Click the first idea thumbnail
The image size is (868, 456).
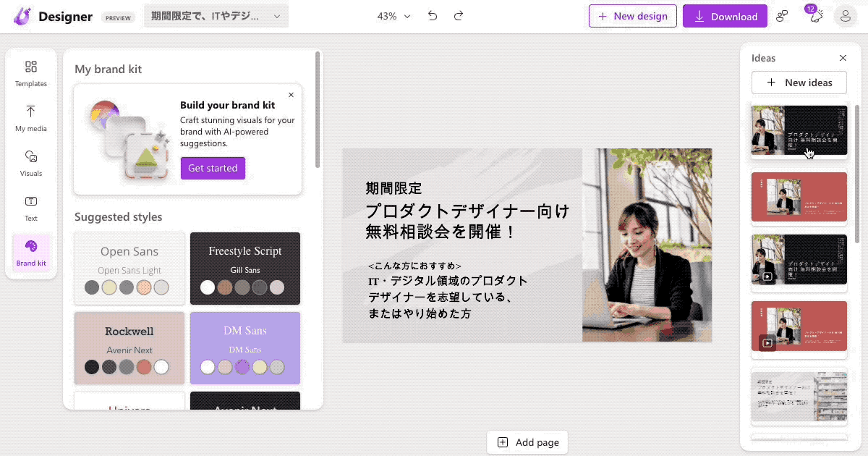[x=799, y=130]
